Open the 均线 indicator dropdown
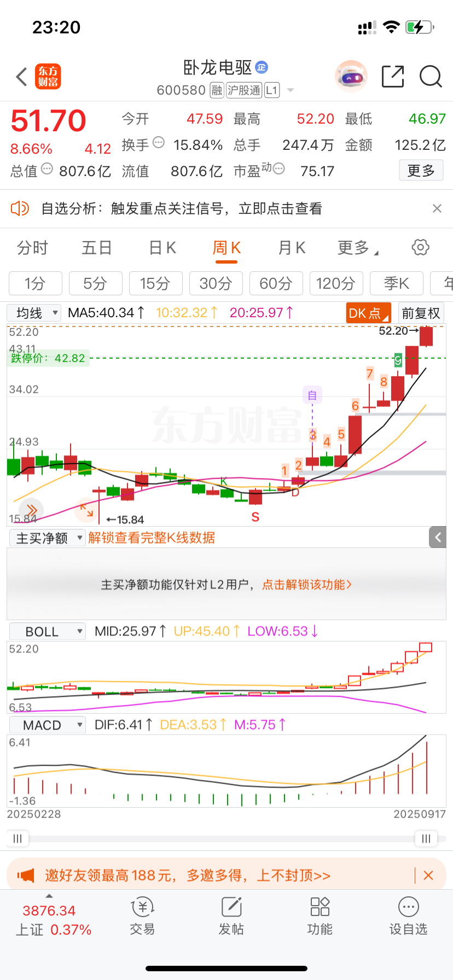The height and width of the screenshot is (980, 453). pyautogui.click(x=34, y=313)
